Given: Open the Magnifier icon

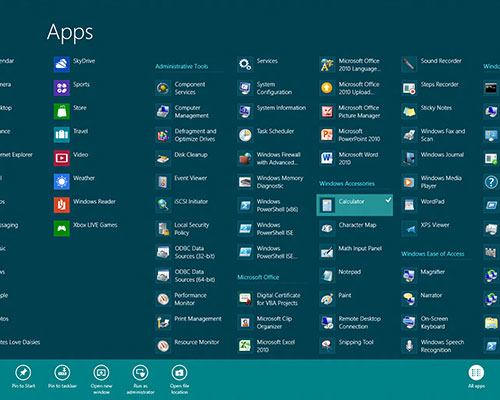Looking at the screenshot, I should pos(409,276).
